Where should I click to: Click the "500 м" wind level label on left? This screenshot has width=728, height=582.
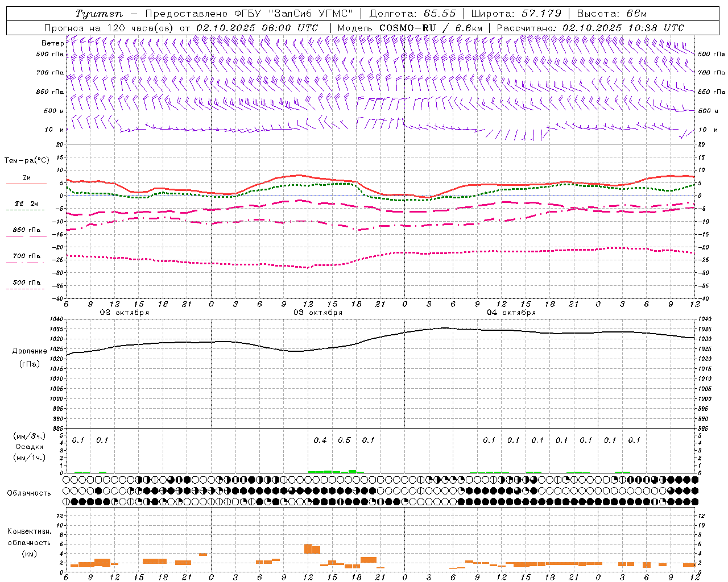pyautogui.click(x=54, y=111)
